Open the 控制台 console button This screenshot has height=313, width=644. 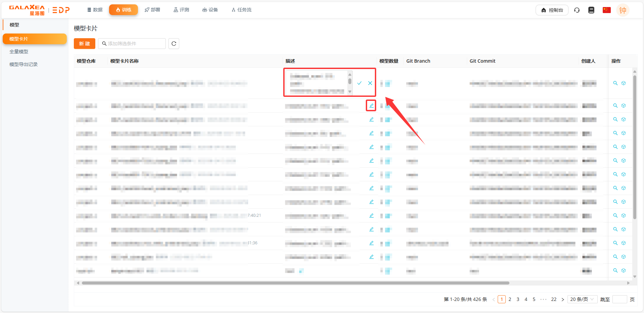[552, 10]
